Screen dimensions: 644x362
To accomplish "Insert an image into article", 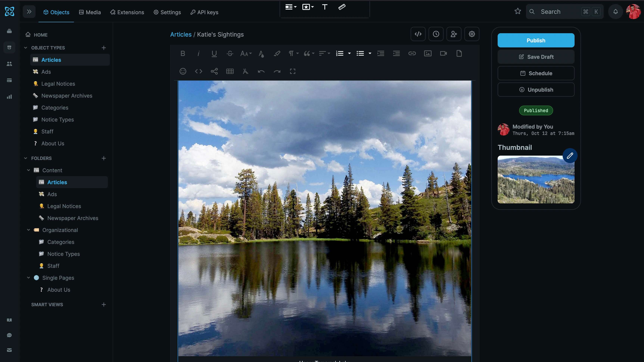I will [428, 54].
